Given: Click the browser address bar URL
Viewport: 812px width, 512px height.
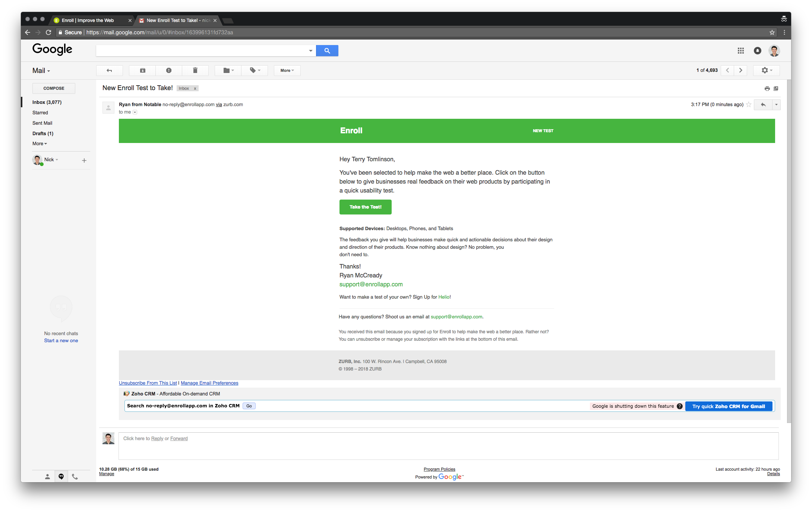Looking at the screenshot, I should [x=159, y=32].
